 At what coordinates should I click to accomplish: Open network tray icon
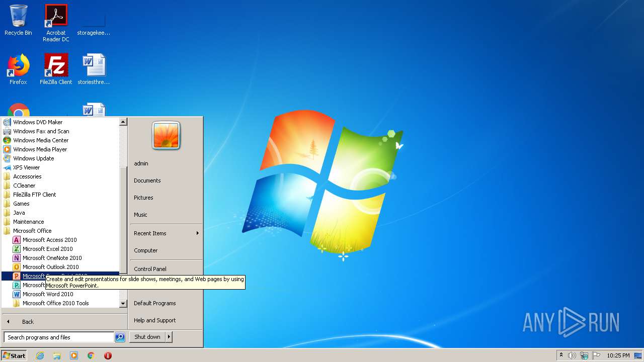pos(584,355)
